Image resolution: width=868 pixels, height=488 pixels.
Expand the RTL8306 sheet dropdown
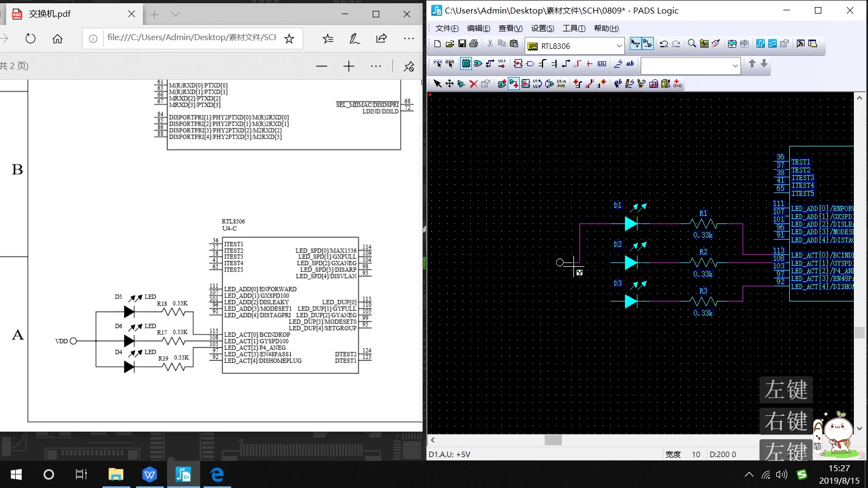coord(619,46)
